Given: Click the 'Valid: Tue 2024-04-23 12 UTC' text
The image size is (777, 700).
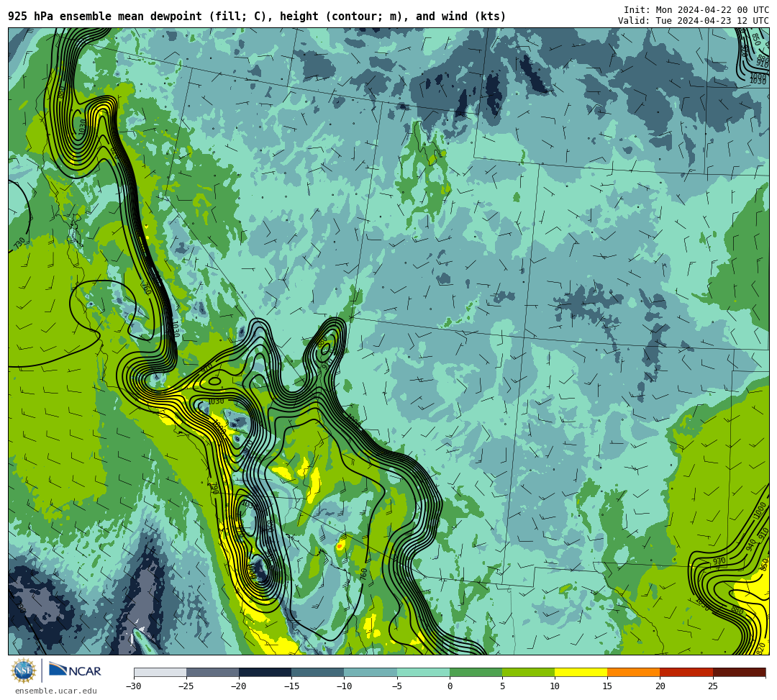Looking at the screenshot, I should pyautogui.click(x=694, y=21).
